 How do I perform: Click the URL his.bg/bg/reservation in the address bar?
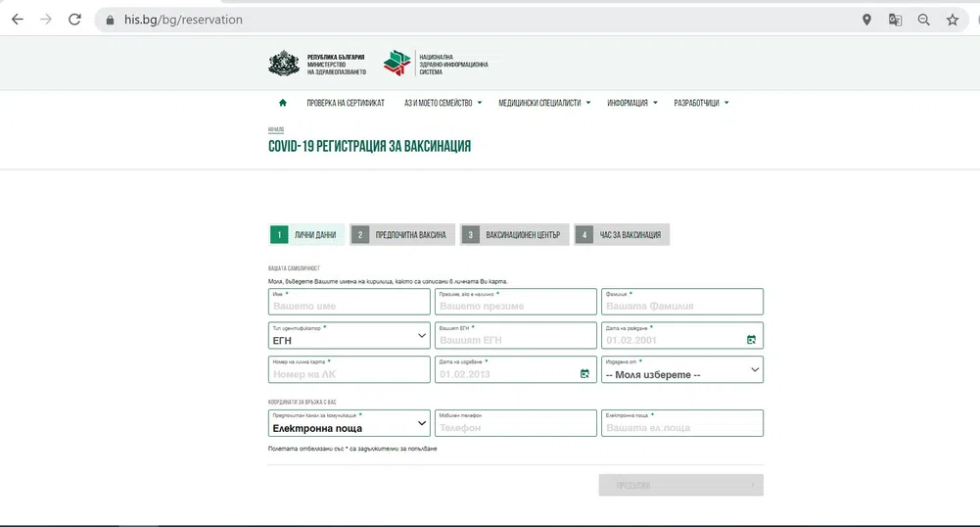point(183,20)
